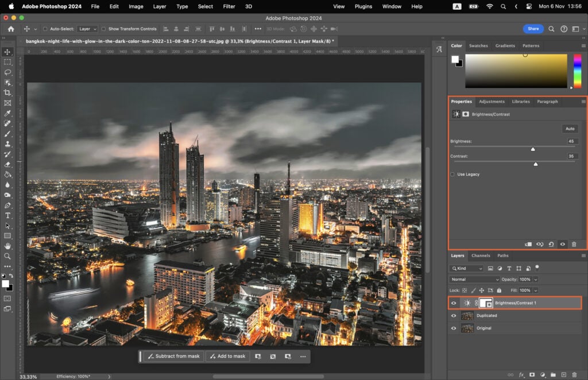Screen dimensions: 588x380
Task: Click the Original layer thumbnail
Action: [x=468, y=328]
